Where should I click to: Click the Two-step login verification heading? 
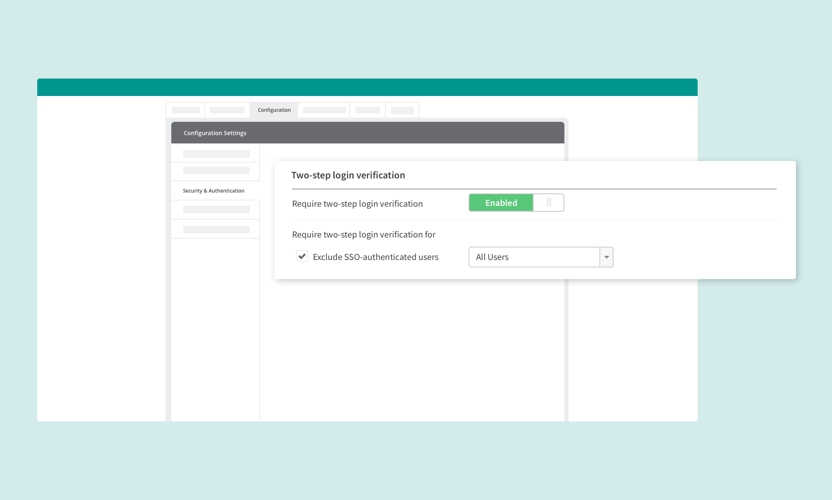pyautogui.click(x=348, y=175)
